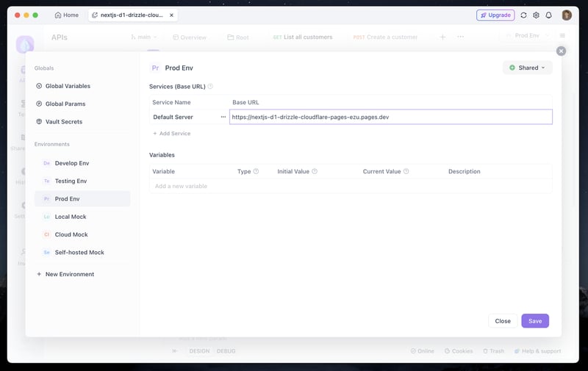588x371 pixels.
Task: Click the help icon next to Services (Base URL)
Action: pos(210,86)
